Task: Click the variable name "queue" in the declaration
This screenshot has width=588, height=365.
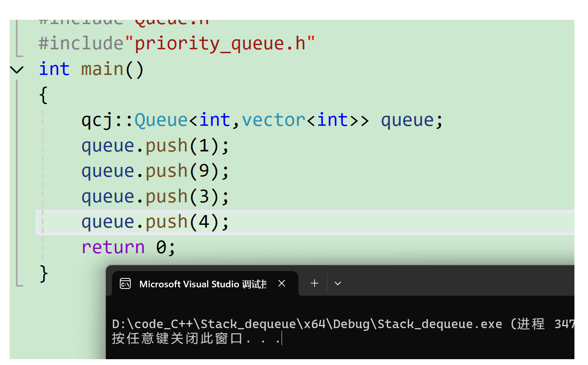Action: 407,121
